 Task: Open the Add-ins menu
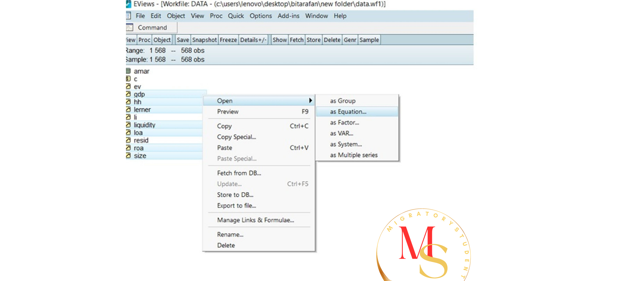[x=288, y=16]
